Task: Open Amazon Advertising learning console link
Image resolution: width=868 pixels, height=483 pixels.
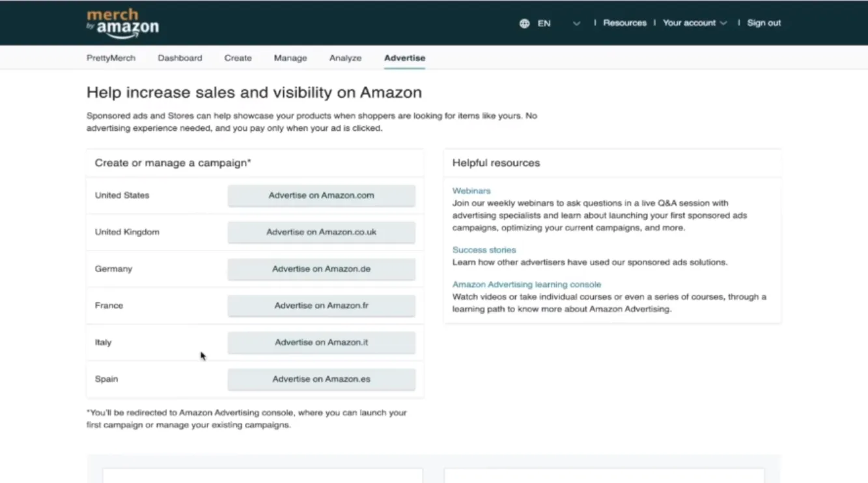Action: coord(526,284)
